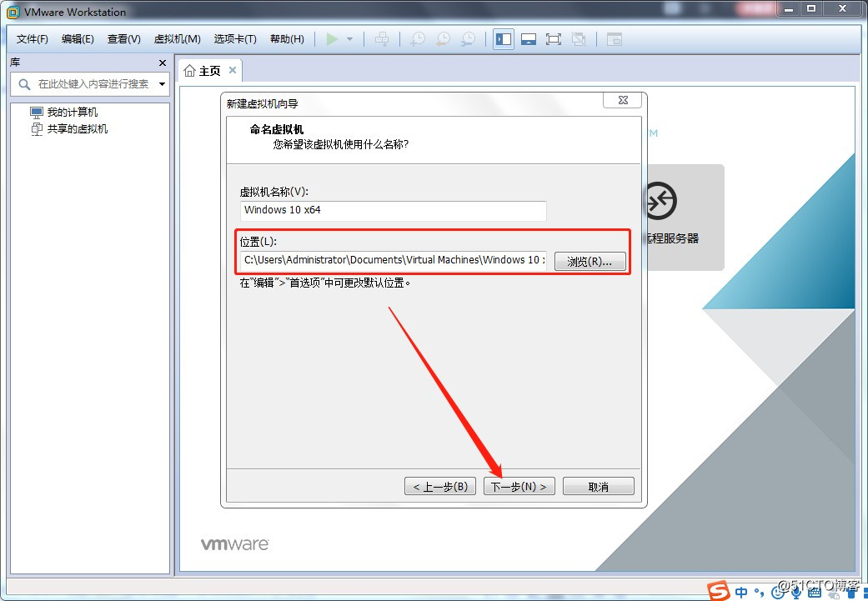
Task: Click the revert to snapshot icon
Action: (x=443, y=39)
